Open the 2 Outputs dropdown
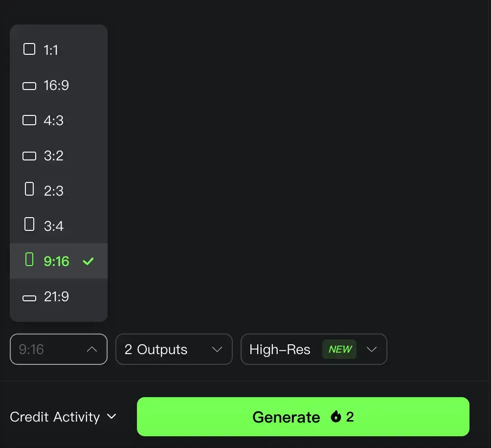 click(x=174, y=349)
